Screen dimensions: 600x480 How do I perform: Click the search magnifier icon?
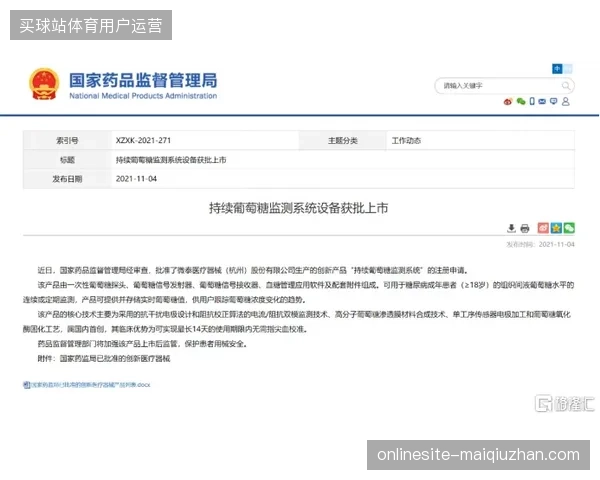coord(566,86)
